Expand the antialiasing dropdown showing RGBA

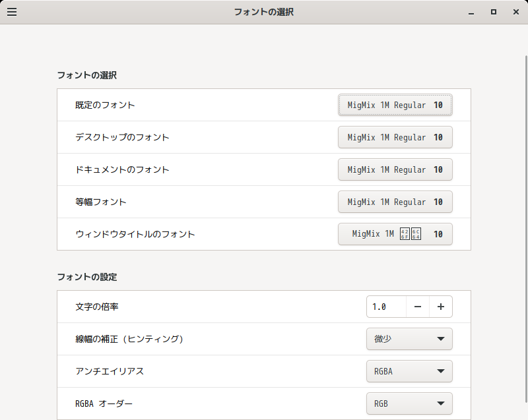[409, 371]
